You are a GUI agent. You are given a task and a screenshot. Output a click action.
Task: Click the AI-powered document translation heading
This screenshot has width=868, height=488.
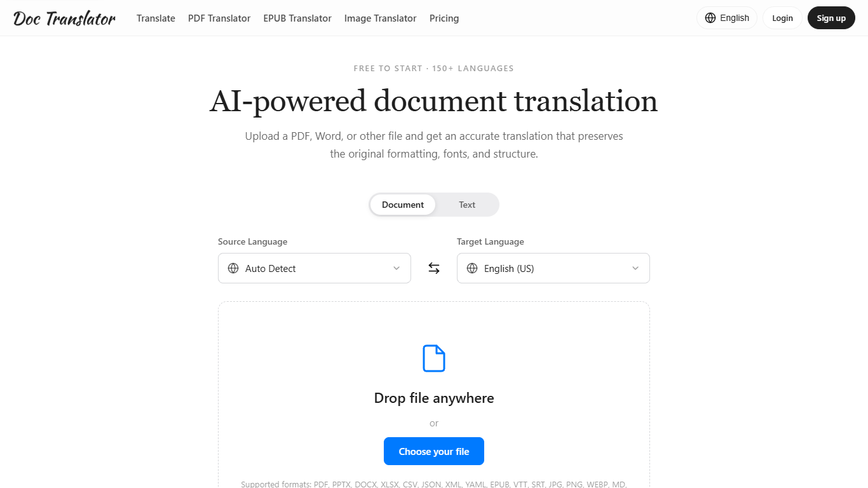point(434,101)
